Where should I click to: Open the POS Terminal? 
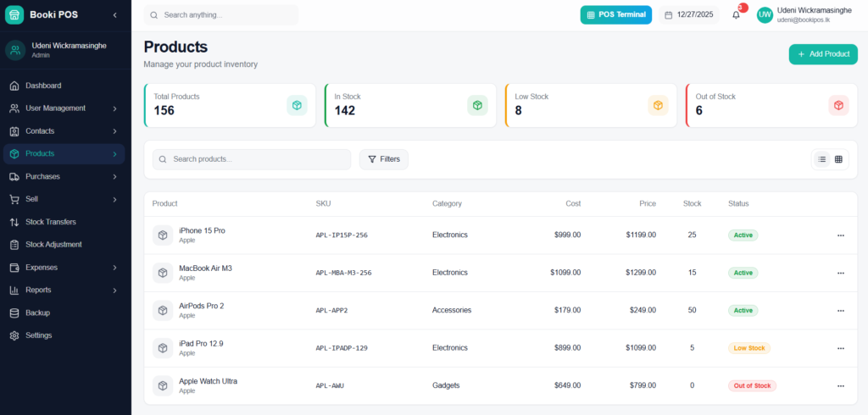tap(615, 14)
